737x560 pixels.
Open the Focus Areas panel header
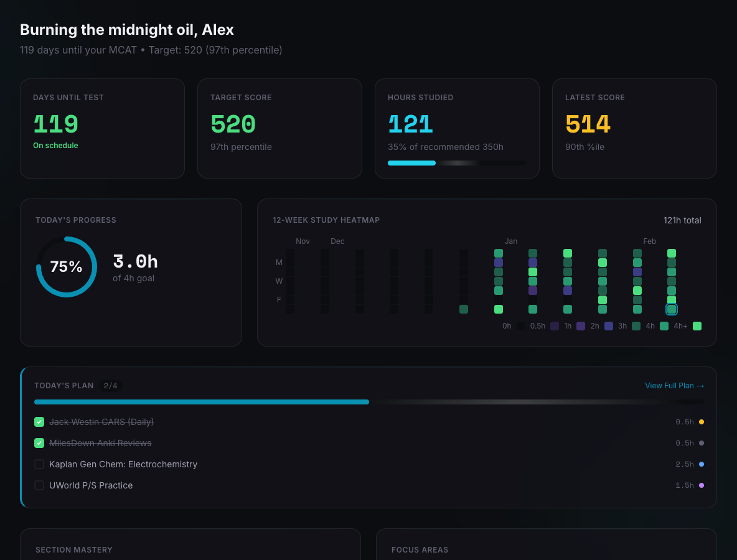[420, 550]
